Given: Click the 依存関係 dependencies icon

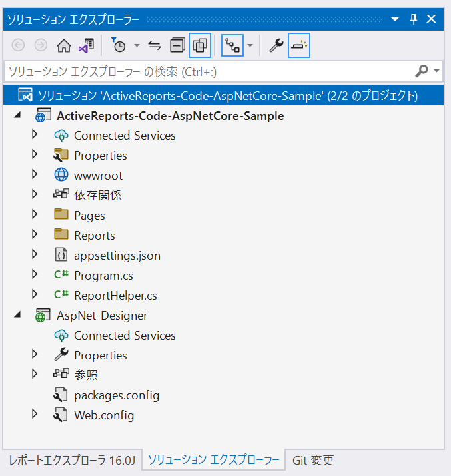Looking at the screenshot, I should point(61,194).
